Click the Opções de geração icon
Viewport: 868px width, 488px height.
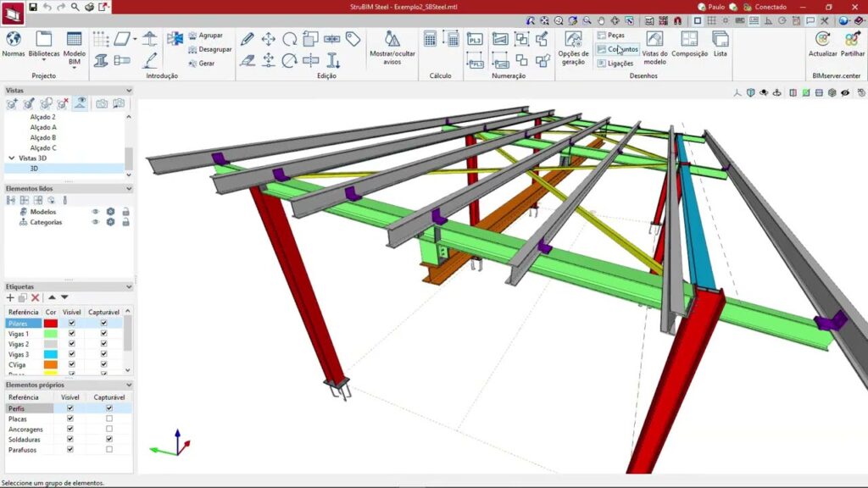[573, 40]
